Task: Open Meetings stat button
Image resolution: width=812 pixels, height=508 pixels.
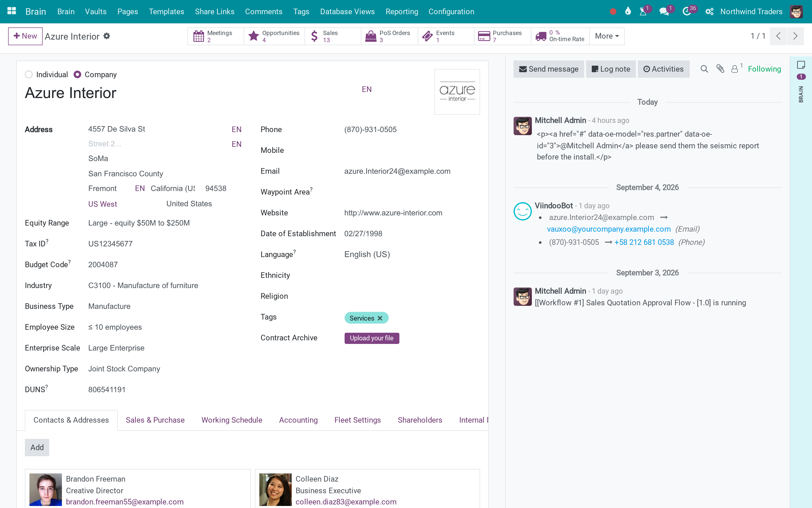Action: (x=216, y=36)
